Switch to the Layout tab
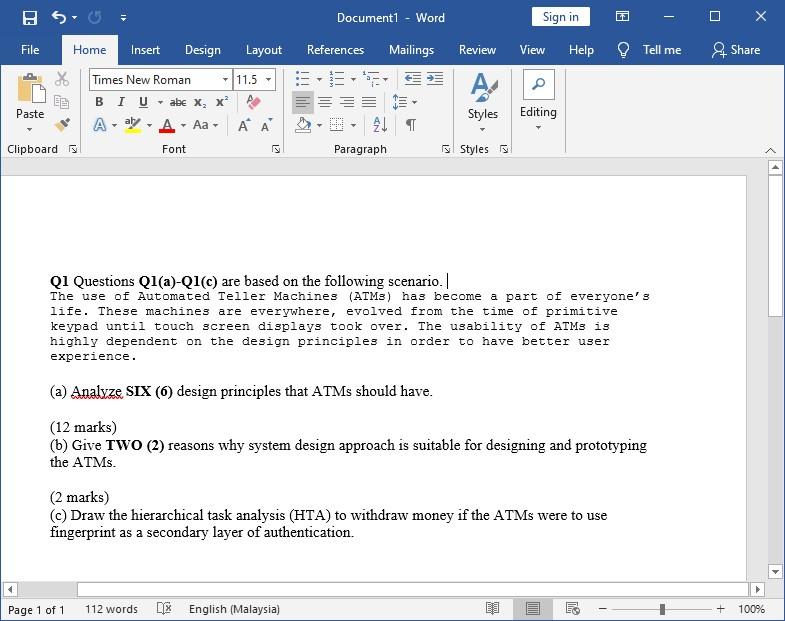Image resolution: width=785 pixels, height=621 pixels. [x=264, y=50]
